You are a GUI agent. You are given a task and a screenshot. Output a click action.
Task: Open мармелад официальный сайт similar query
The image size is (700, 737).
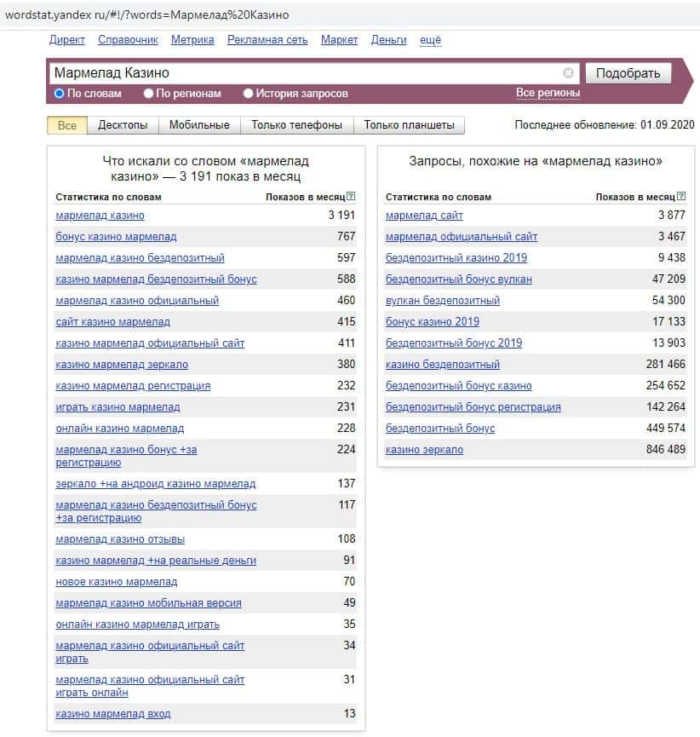[x=462, y=236]
